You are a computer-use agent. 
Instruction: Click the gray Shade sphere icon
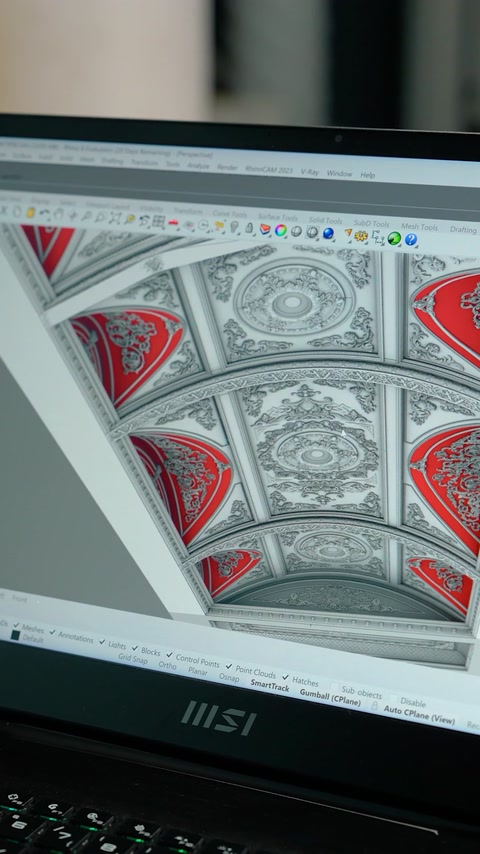point(296,231)
